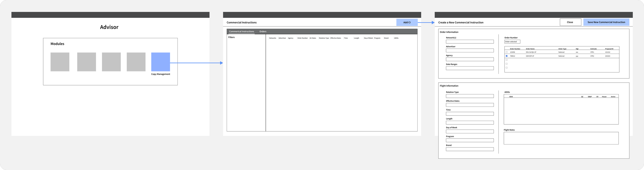644x170 pixels.
Task: Click the Pgk column header
Action: 577,49
